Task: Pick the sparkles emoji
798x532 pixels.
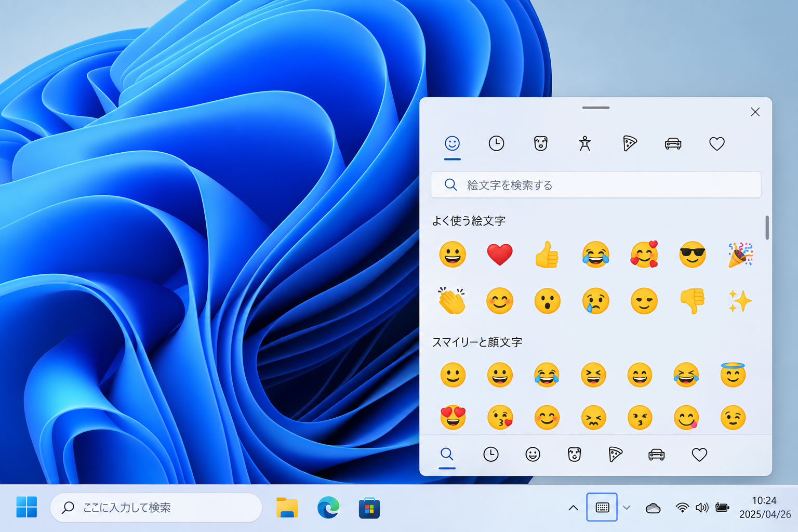Action: [740, 301]
